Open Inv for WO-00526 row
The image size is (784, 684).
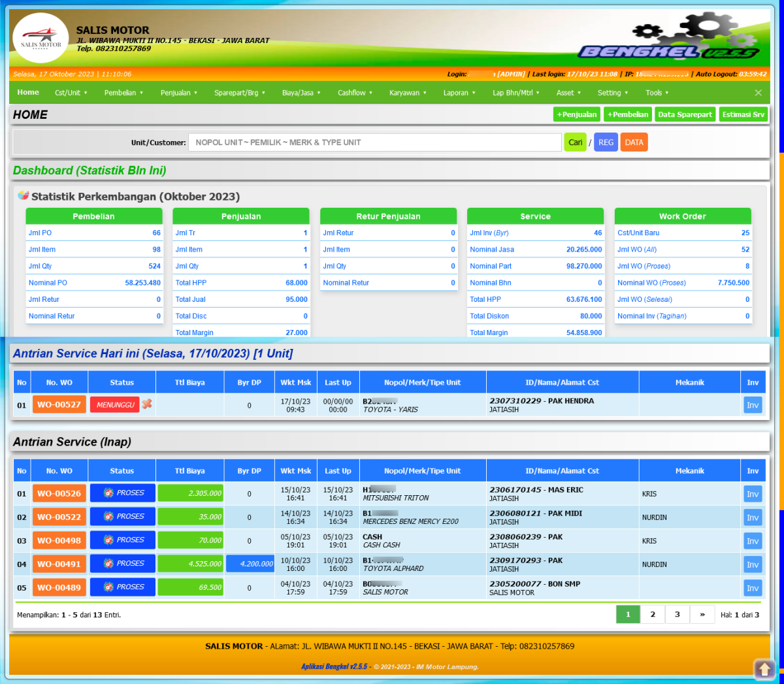pyautogui.click(x=752, y=494)
